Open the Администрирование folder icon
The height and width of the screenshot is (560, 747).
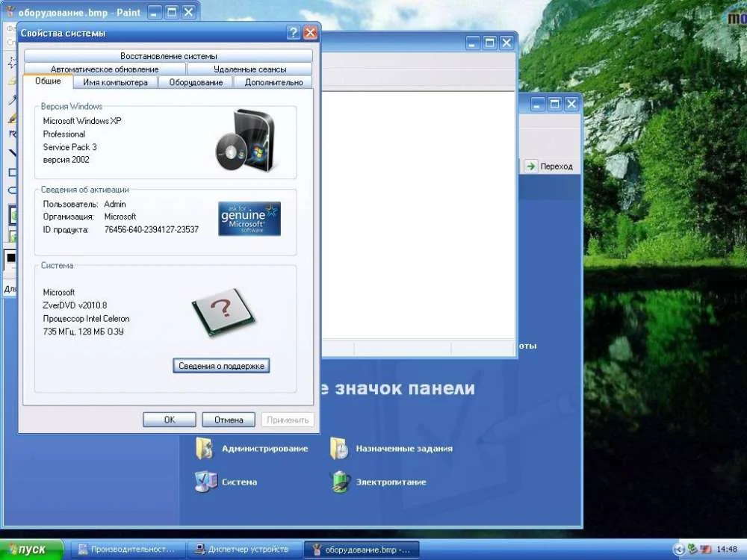[205, 448]
